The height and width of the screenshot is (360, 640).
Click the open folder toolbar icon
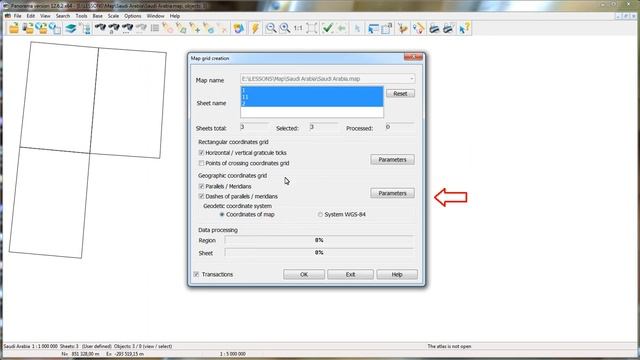pyautogui.click(x=14, y=28)
